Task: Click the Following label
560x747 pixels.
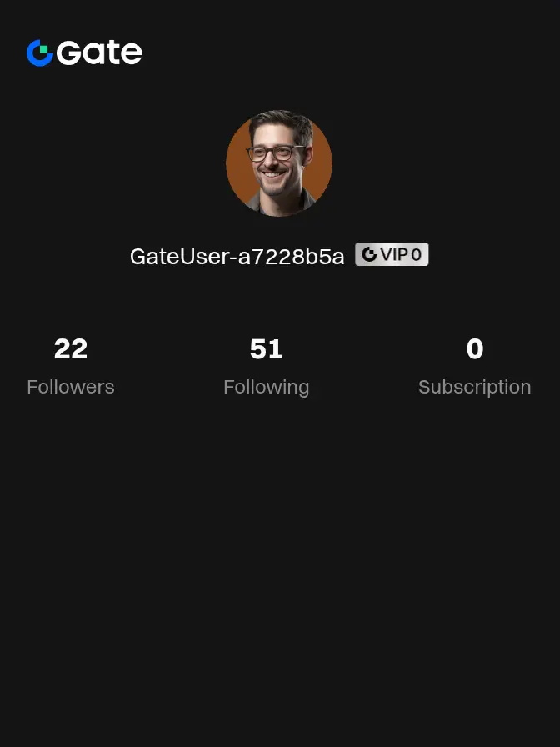Action: (266, 388)
